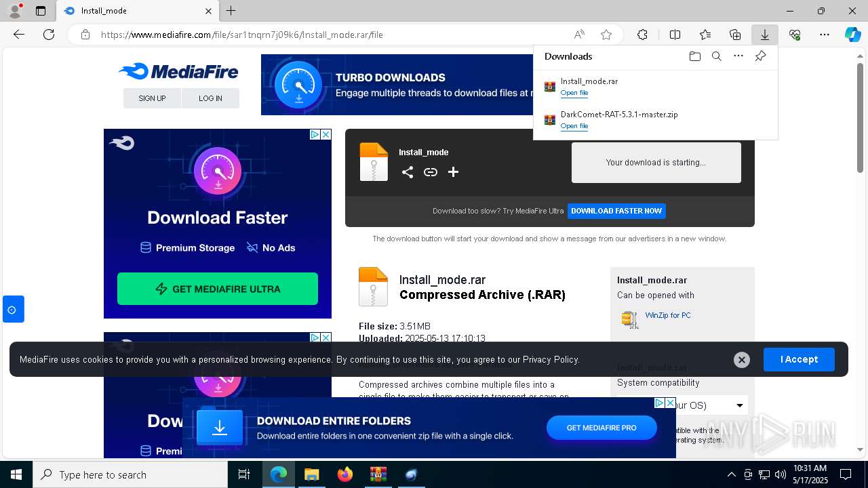The width and height of the screenshot is (868, 488).
Task: Click MediaFire SIGN UP button
Action: pyautogui.click(x=152, y=98)
